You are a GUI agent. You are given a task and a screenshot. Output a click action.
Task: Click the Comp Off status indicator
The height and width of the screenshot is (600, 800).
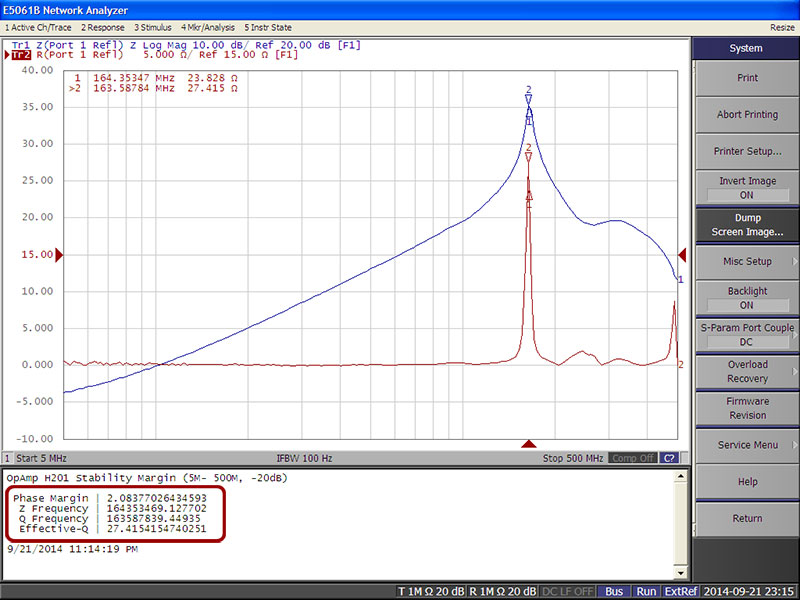pos(633,458)
